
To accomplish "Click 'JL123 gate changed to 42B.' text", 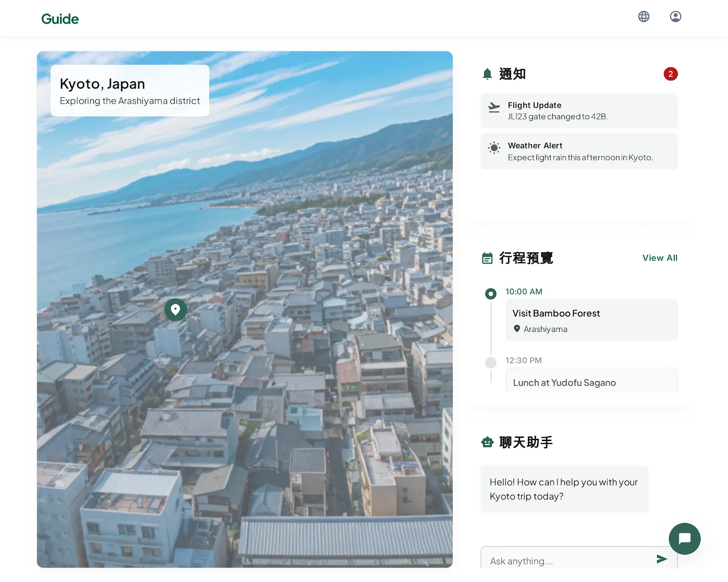I will 558,116.
